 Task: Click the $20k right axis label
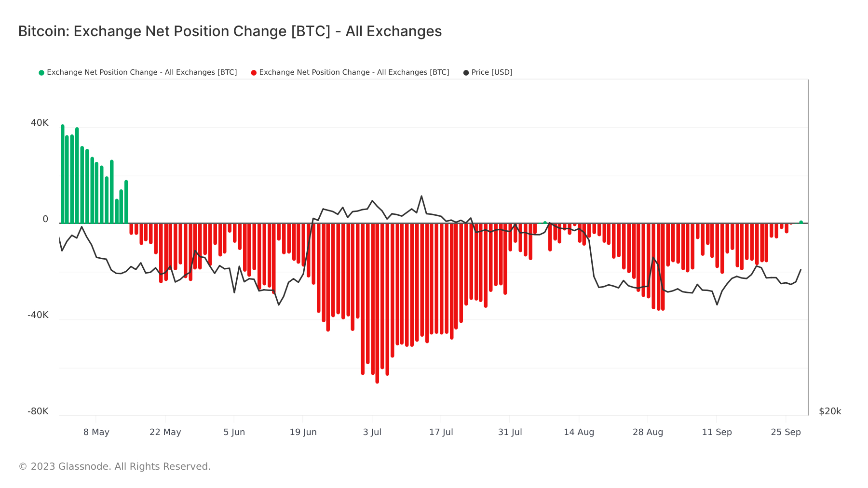pyautogui.click(x=830, y=411)
